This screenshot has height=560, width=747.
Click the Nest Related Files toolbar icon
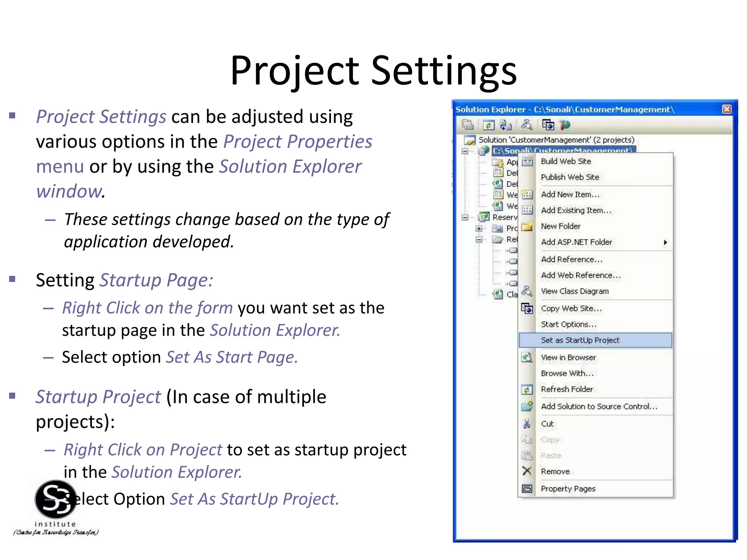(x=506, y=125)
